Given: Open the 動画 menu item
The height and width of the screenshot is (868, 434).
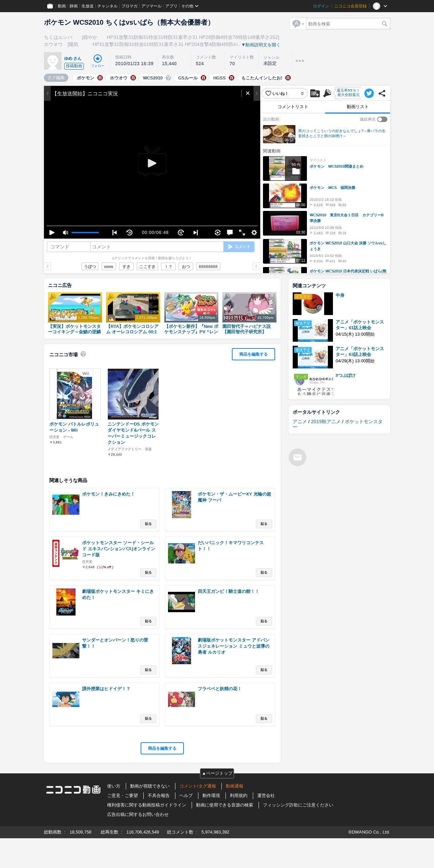Looking at the screenshot, I should tap(62, 6).
